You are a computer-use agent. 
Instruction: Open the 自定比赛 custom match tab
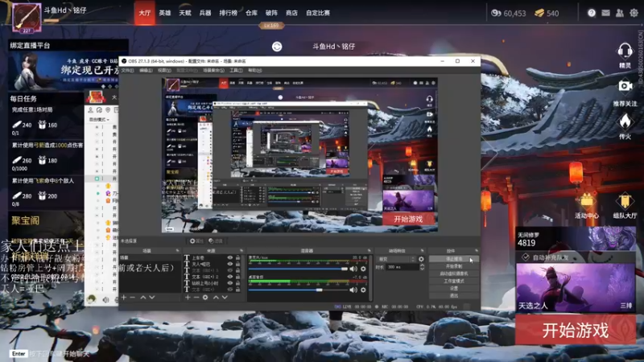(318, 13)
